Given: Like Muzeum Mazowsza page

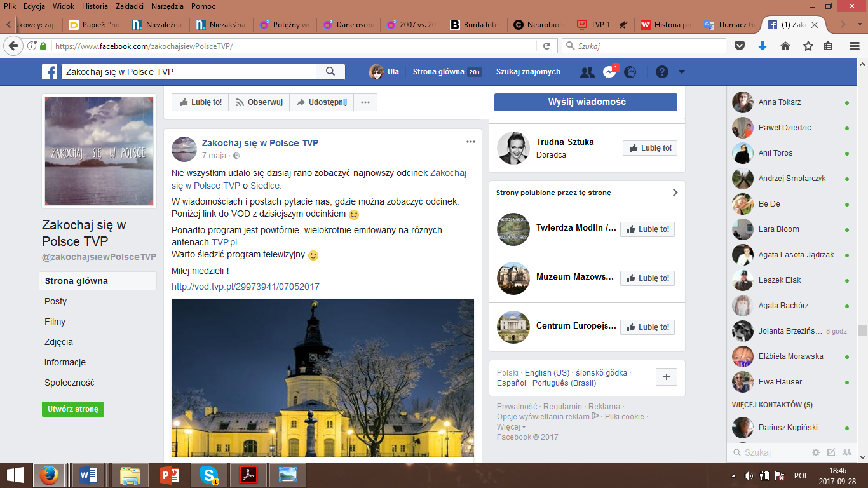Looking at the screenshot, I should (x=648, y=278).
